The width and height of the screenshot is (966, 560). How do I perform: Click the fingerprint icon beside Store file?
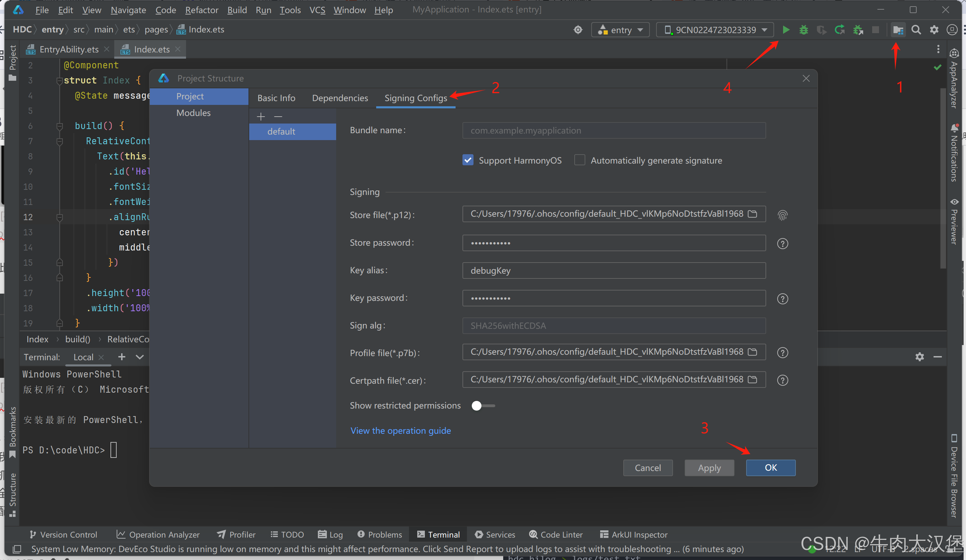click(x=782, y=215)
